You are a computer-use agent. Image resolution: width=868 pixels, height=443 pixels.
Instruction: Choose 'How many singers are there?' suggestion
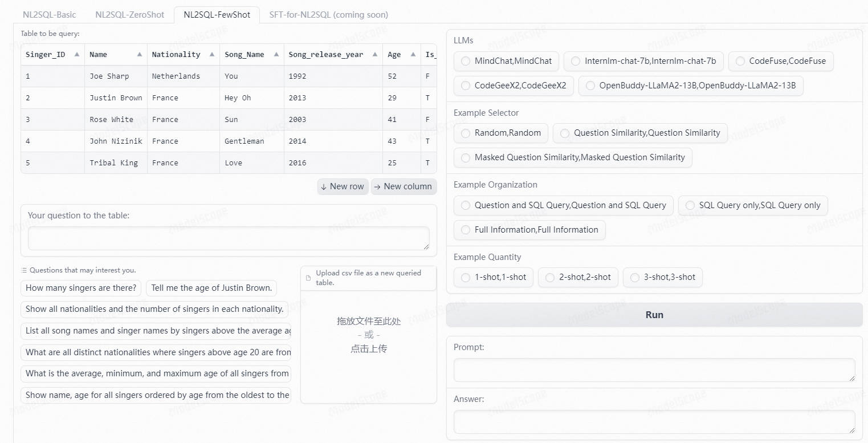(81, 288)
